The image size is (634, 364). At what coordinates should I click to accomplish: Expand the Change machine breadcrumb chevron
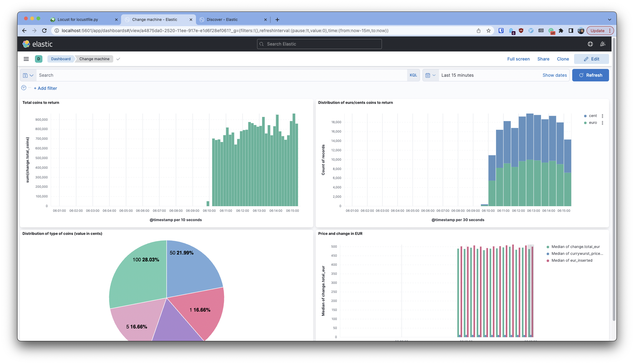click(118, 59)
